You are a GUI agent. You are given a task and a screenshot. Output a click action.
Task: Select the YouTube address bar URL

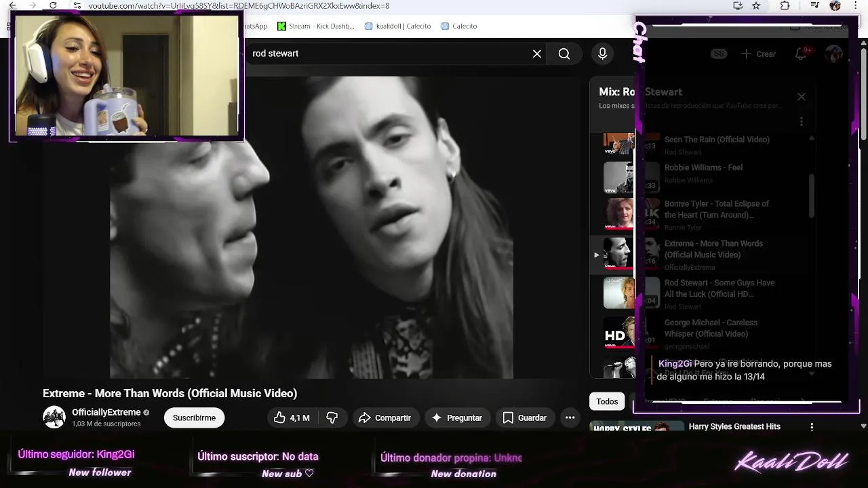point(239,5)
